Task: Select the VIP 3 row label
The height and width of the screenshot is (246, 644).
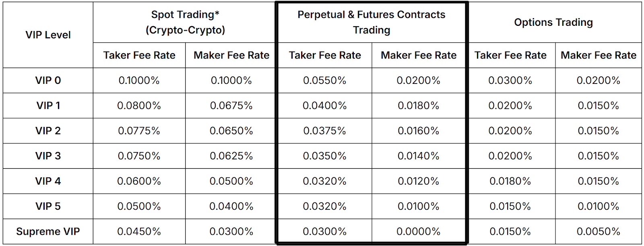Action: [48, 156]
